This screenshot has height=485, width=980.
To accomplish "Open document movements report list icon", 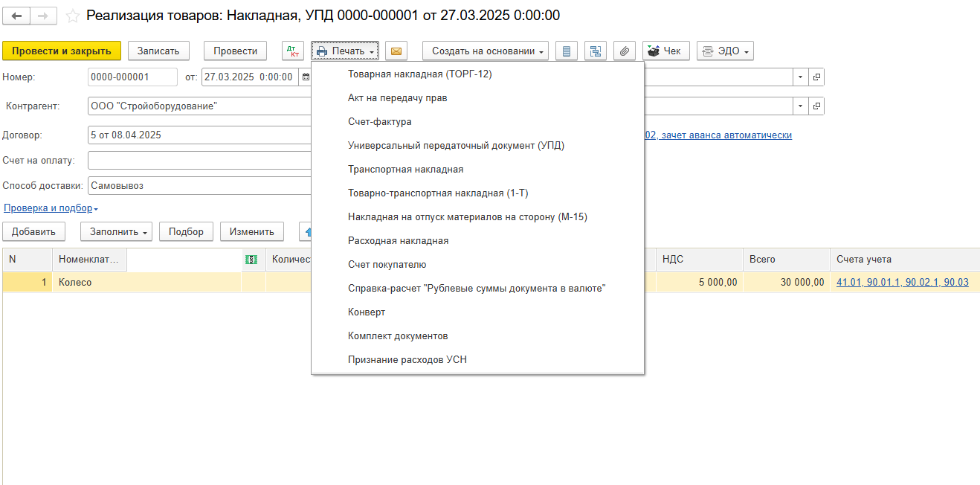I will click(x=567, y=51).
